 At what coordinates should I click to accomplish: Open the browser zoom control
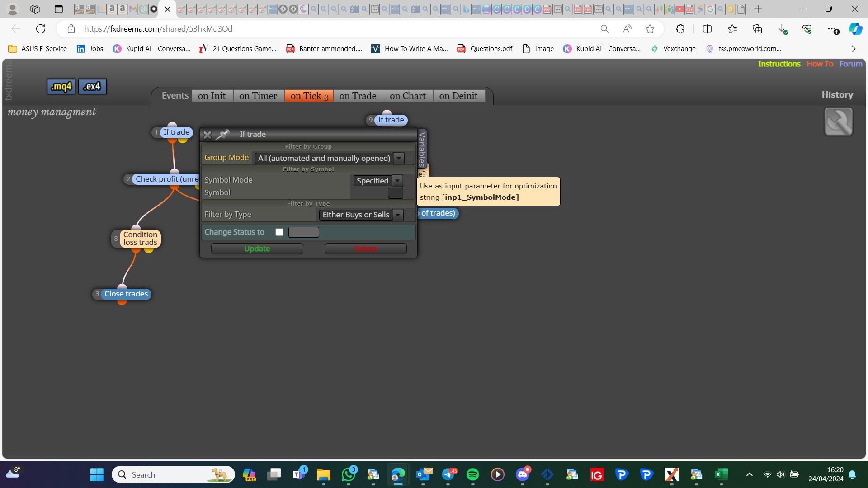604,29
